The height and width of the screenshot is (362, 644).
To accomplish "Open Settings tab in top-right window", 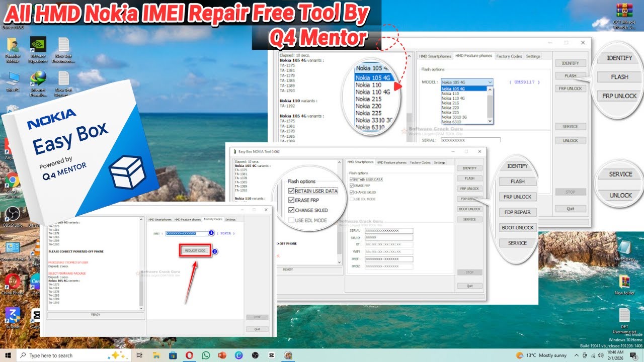I will coord(533,56).
